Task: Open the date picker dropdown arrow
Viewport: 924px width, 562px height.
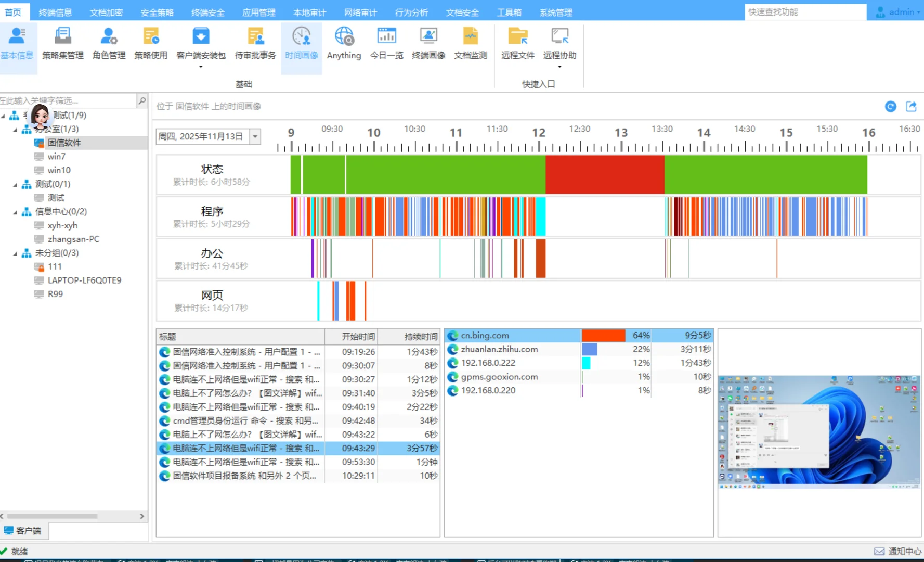Action: click(x=255, y=137)
